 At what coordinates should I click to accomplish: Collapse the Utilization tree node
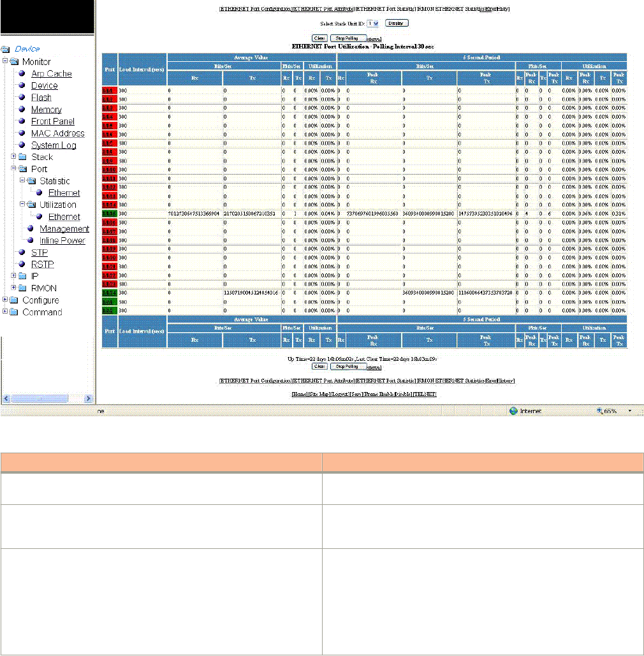pos(22,204)
